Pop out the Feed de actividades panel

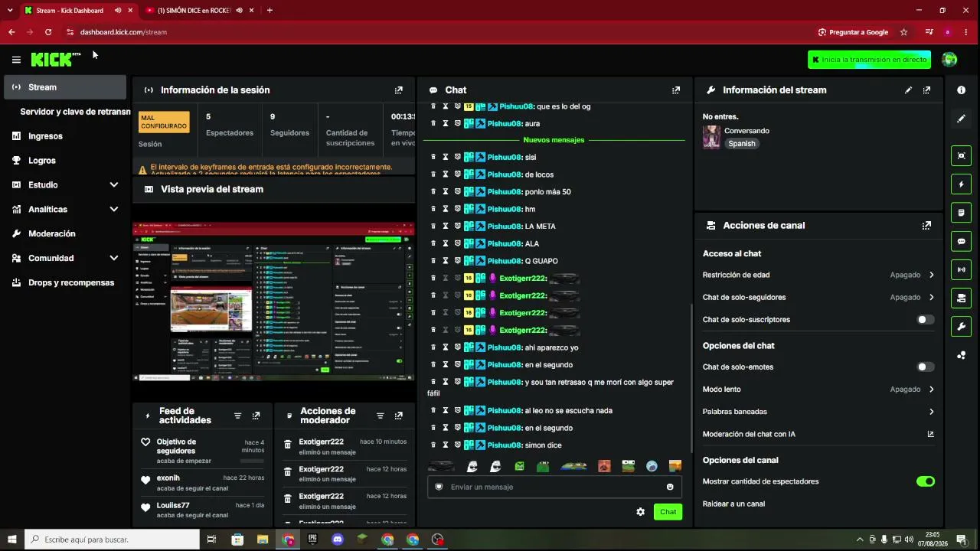(x=256, y=416)
